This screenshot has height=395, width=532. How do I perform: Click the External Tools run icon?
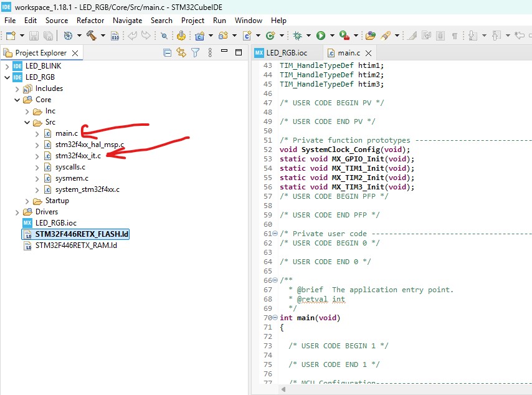[x=344, y=36]
